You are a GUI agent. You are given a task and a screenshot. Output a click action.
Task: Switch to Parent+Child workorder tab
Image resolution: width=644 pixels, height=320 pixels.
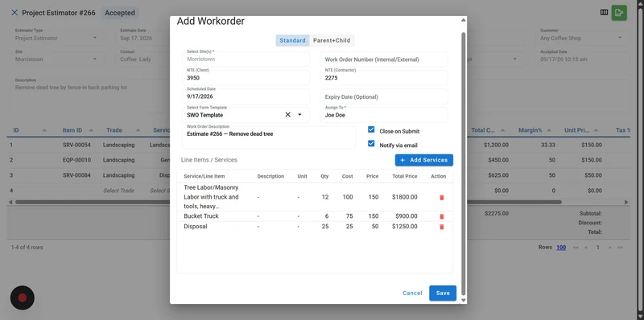pos(332,40)
